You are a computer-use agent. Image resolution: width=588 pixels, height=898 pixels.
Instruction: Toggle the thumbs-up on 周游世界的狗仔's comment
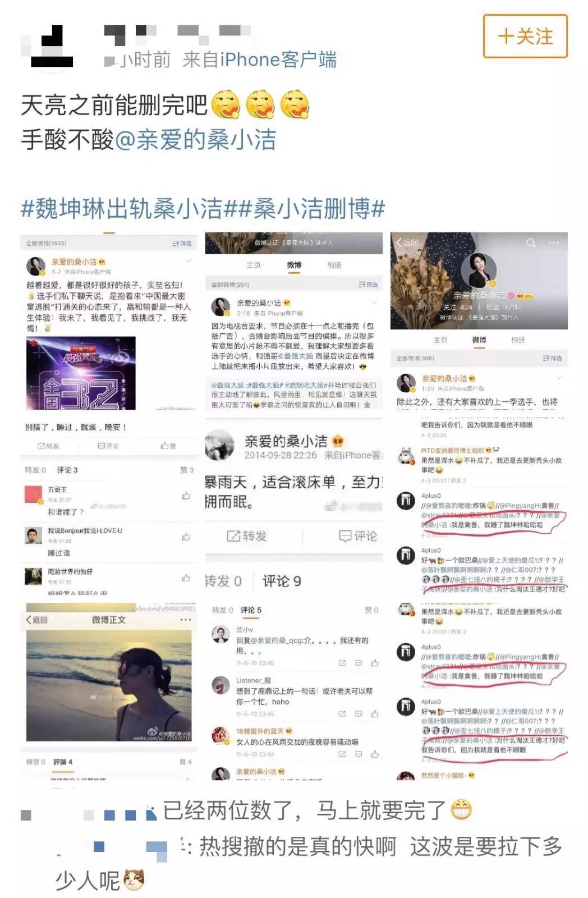coord(186,578)
